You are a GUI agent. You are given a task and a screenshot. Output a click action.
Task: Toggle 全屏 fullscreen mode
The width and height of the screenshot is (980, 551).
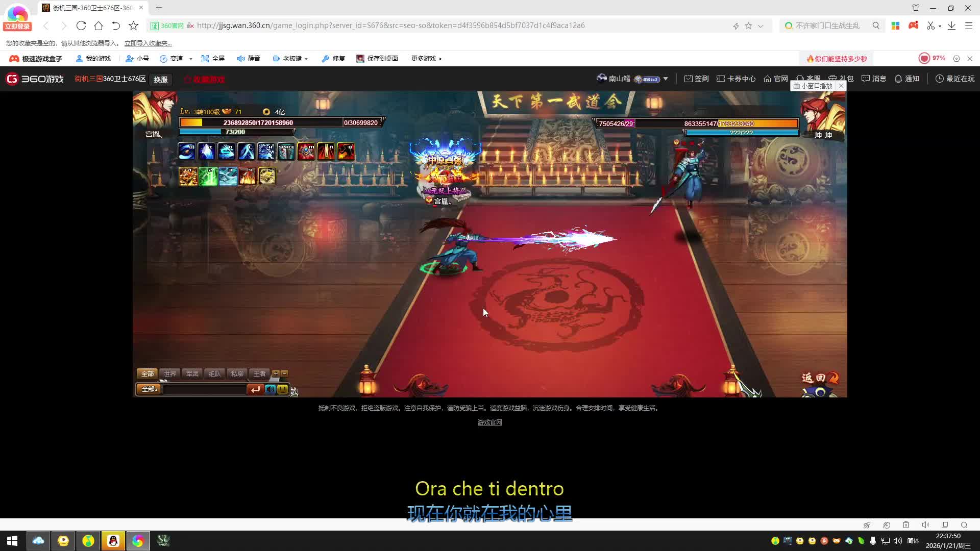click(213, 59)
